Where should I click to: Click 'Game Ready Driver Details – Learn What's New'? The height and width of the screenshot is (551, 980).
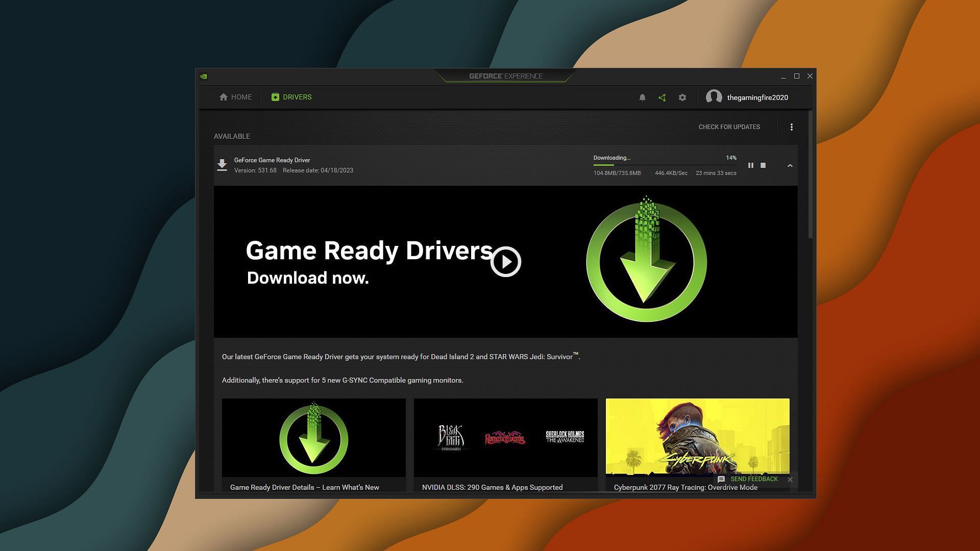click(x=305, y=487)
